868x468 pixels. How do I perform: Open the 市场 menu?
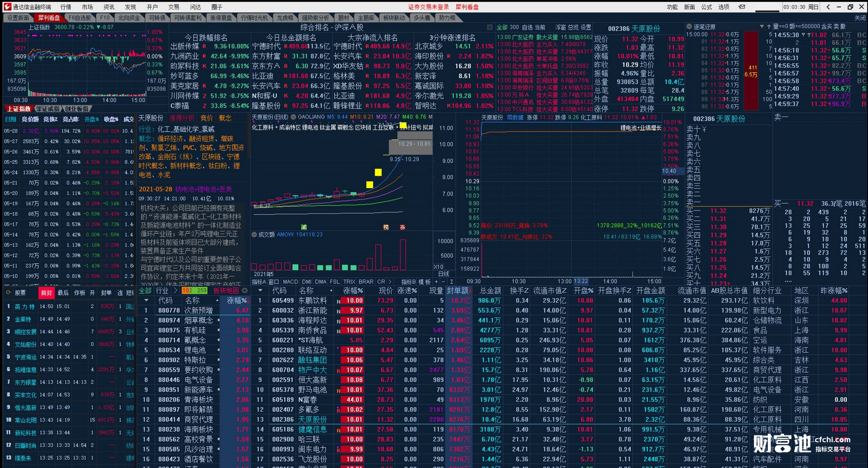[87, 7]
